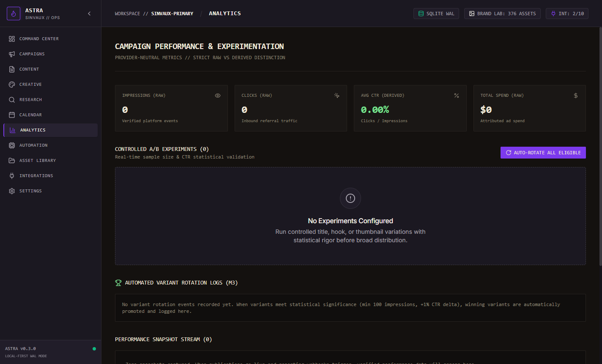Image resolution: width=602 pixels, height=364 pixels.
Task: Click the alert icon in empty experiments panel
Action: 350,198
